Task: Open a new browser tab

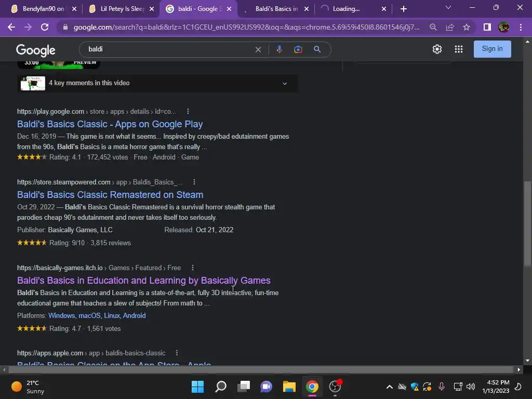Action: (x=403, y=9)
